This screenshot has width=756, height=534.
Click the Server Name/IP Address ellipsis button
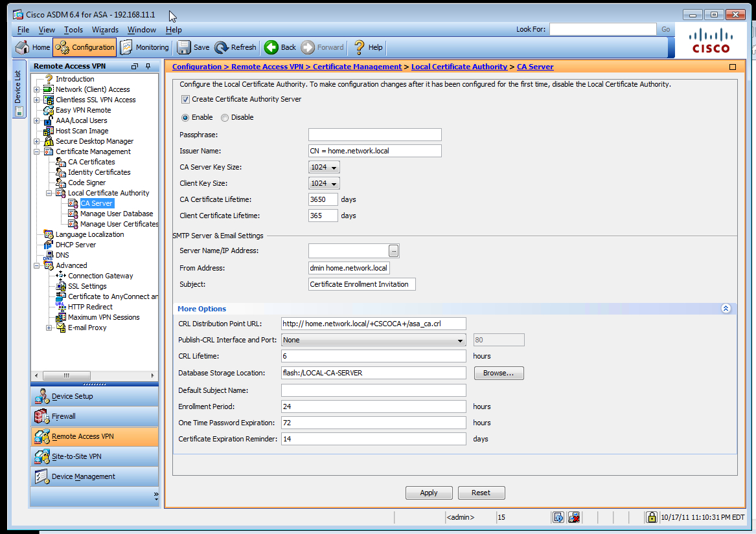[x=393, y=250]
